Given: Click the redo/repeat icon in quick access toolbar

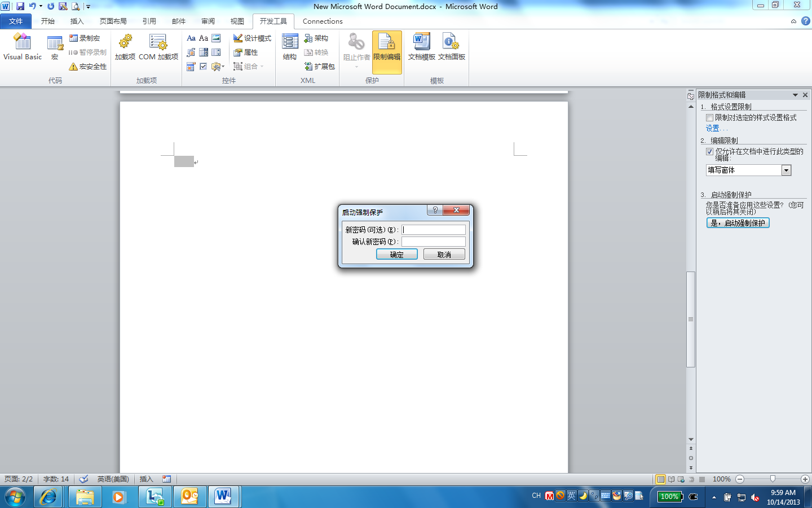Looking at the screenshot, I should tap(51, 6).
